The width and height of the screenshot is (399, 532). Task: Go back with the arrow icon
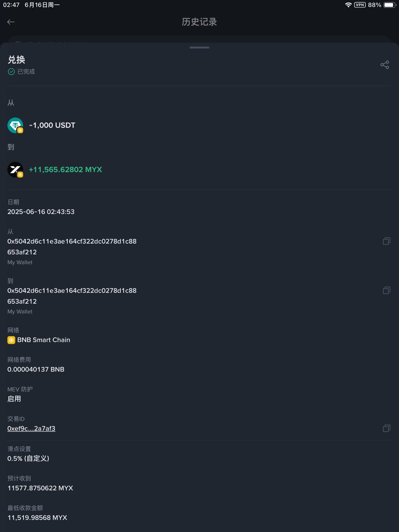pyautogui.click(x=11, y=22)
